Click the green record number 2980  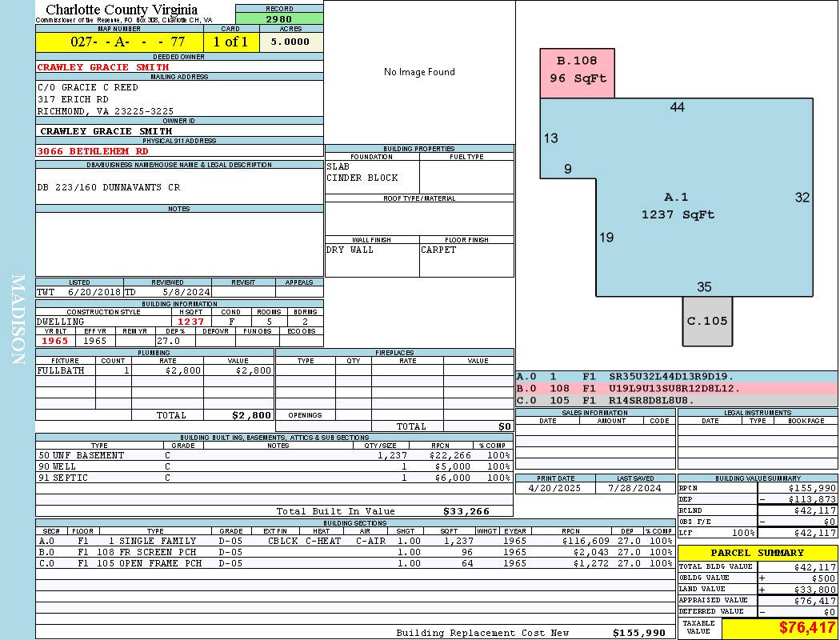pyautogui.click(x=279, y=18)
